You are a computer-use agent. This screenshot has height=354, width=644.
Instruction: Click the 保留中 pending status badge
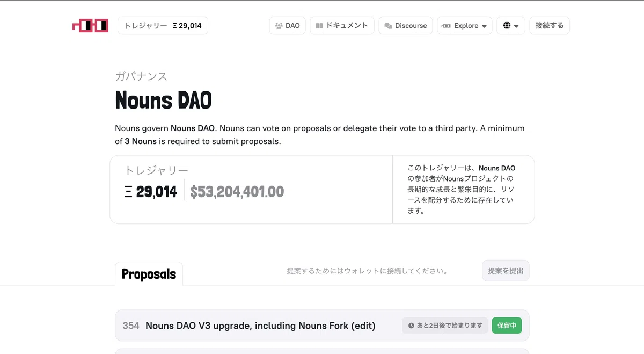(507, 326)
